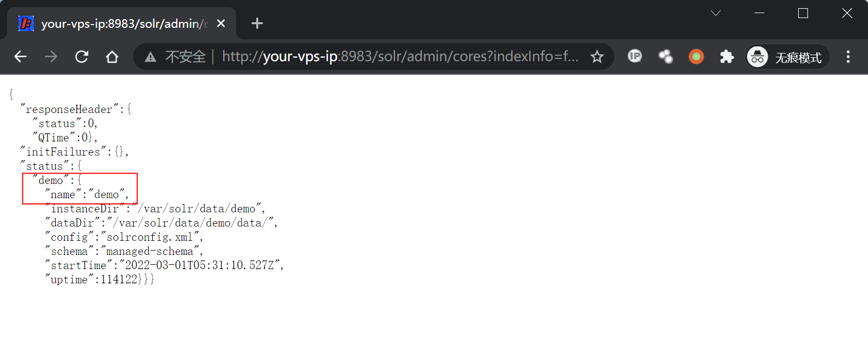Go to the browser home page
This screenshot has height=345, width=868.
112,57
